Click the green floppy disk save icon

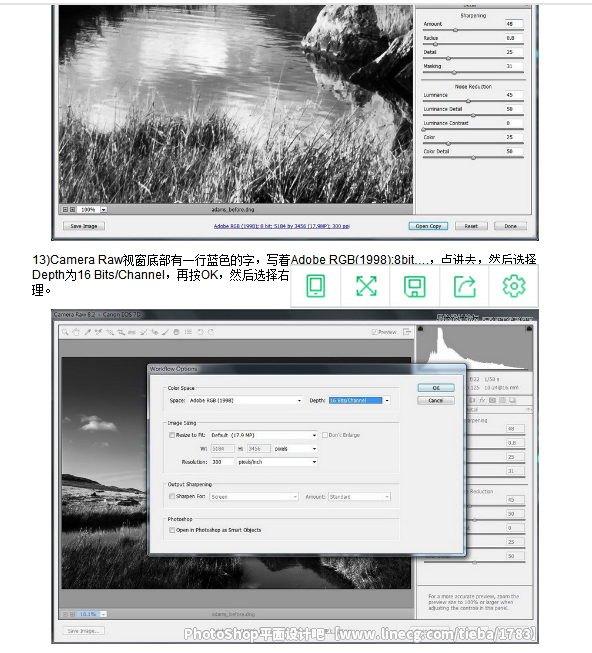[x=415, y=286]
